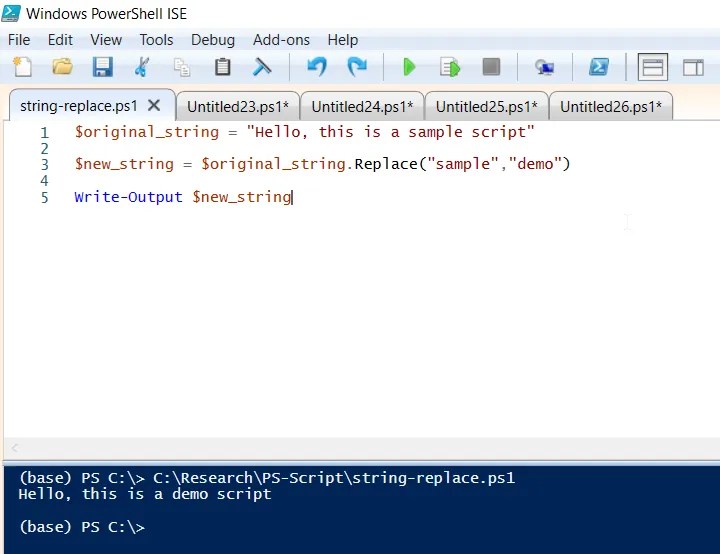Image resolution: width=720 pixels, height=554 pixels.
Task: Click line number 3 in the gutter
Action: pyautogui.click(x=44, y=164)
